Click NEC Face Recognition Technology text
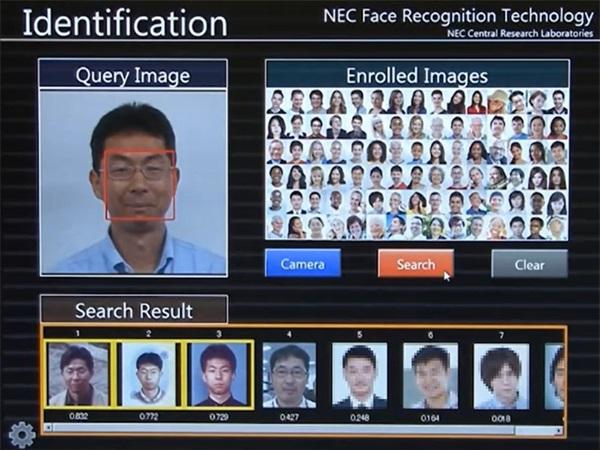The width and height of the screenshot is (600, 450). [458, 16]
